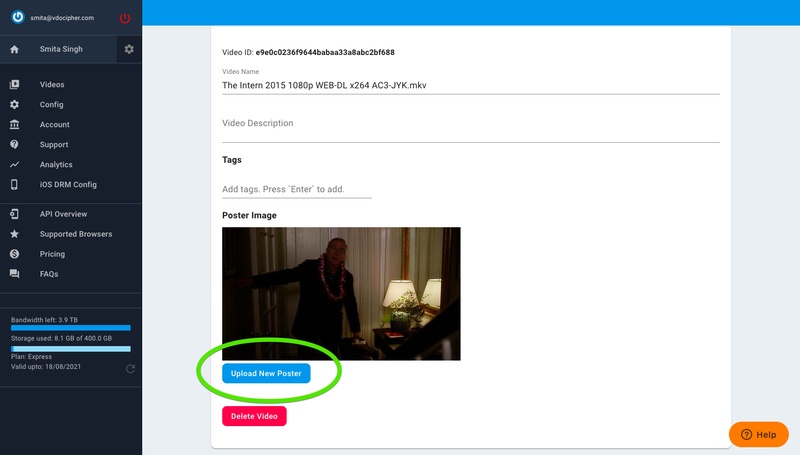Click the red Delete Video button

click(x=254, y=416)
